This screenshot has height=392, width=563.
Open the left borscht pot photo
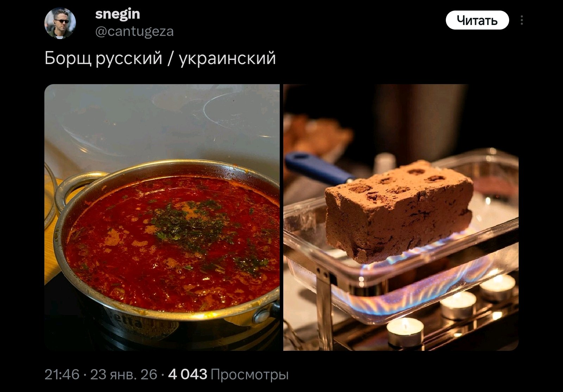pos(162,217)
